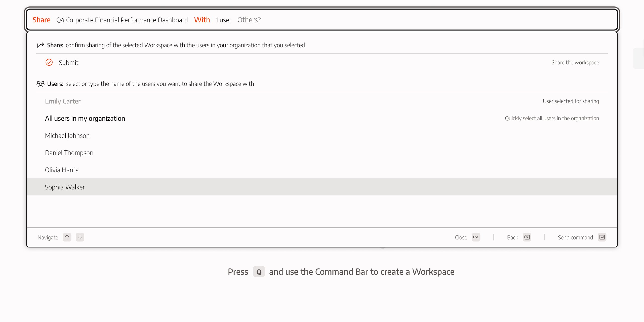This screenshot has width=644, height=322.
Task: Click the orange checkmark icon next to Submit
Action: (x=49, y=62)
